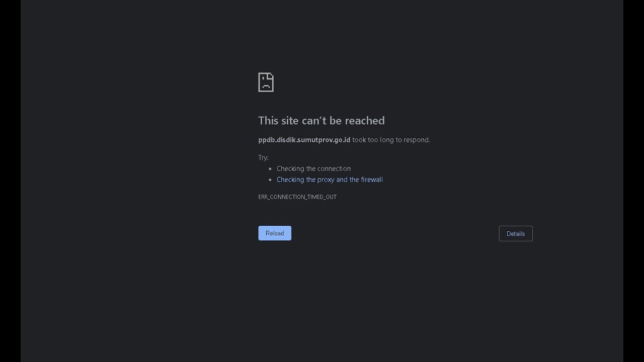The height and width of the screenshot is (362, 644).
Task: Select the ERR_CONNECTION_TIMED_OUT error code
Action: point(297,197)
